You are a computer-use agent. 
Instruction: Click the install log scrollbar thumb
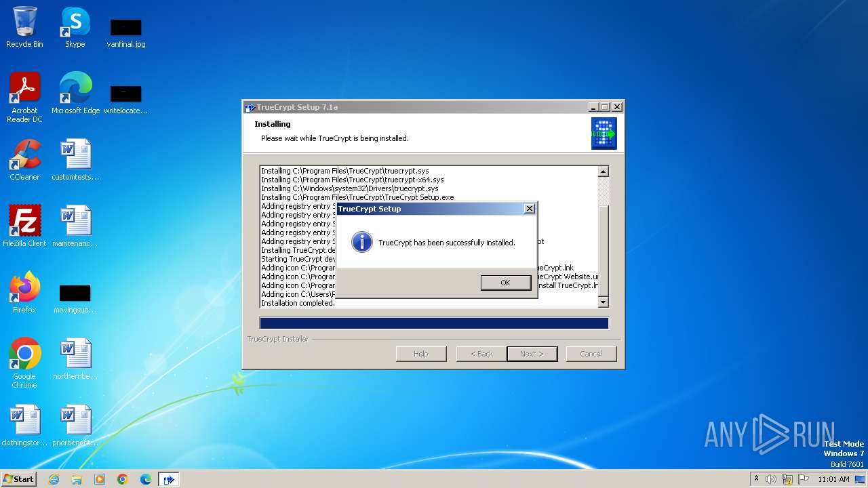(604, 251)
